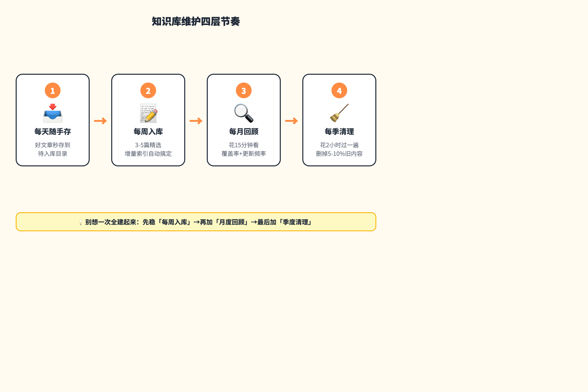The image size is (588, 392).
Task: Click the broom icon in card 4
Action: 339,113
